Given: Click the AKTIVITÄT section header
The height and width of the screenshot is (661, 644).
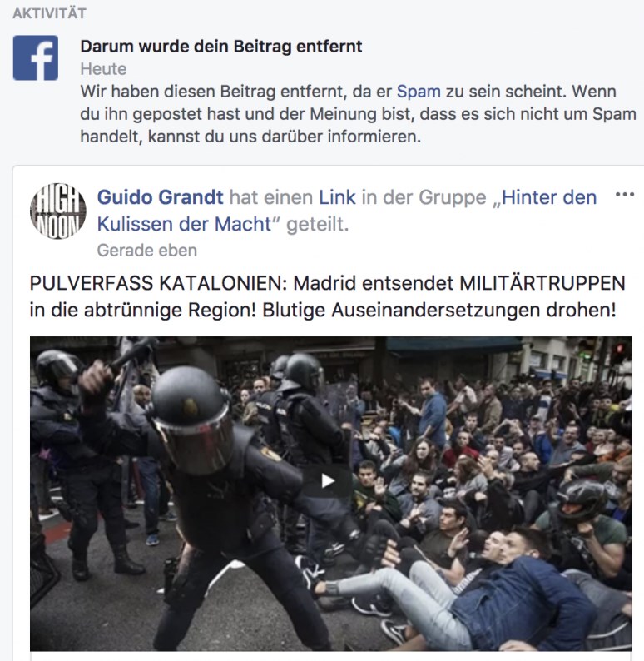Looking at the screenshot, I should click(49, 13).
